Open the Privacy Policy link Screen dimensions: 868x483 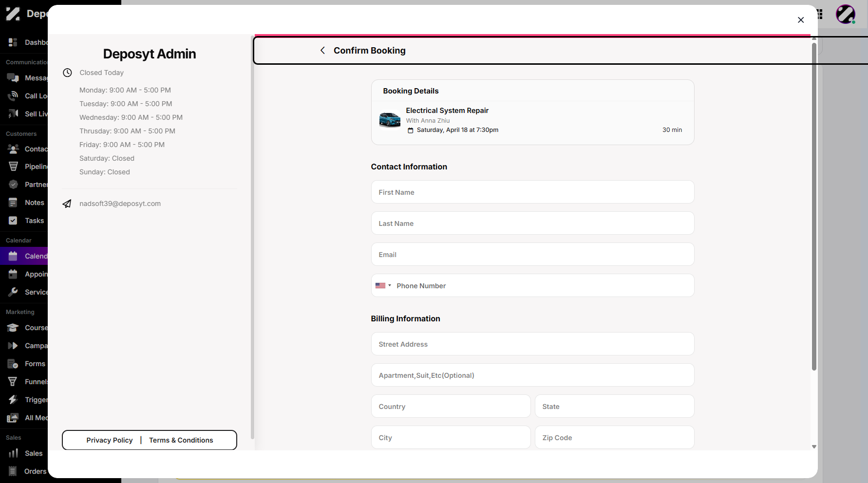click(110, 440)
